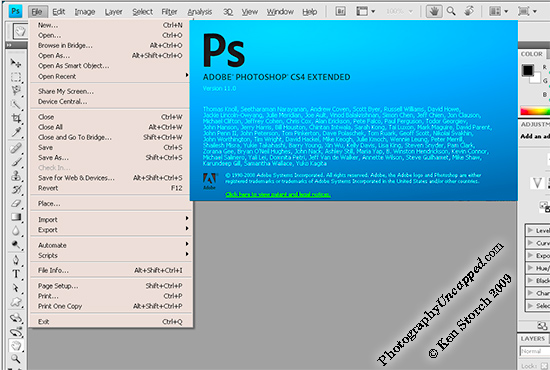Click the Hand tool in application bar
This screenshot has height=370, width=550.
(x=434, y=12)
